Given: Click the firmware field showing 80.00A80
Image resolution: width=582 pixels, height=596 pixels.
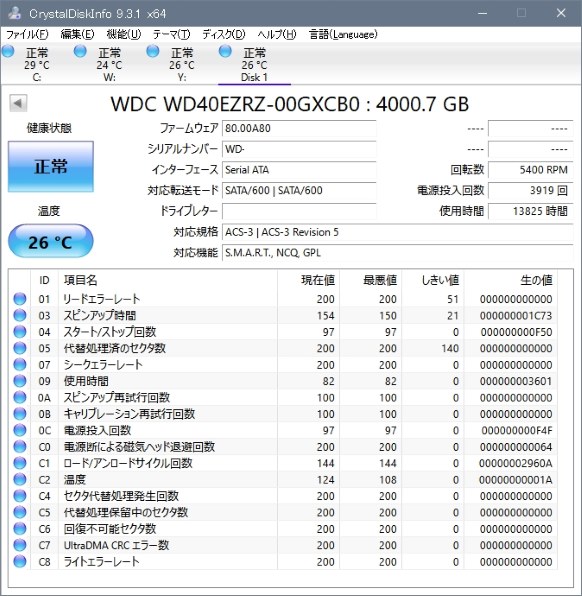Looking at the screenshot, I should pos(299,128).
